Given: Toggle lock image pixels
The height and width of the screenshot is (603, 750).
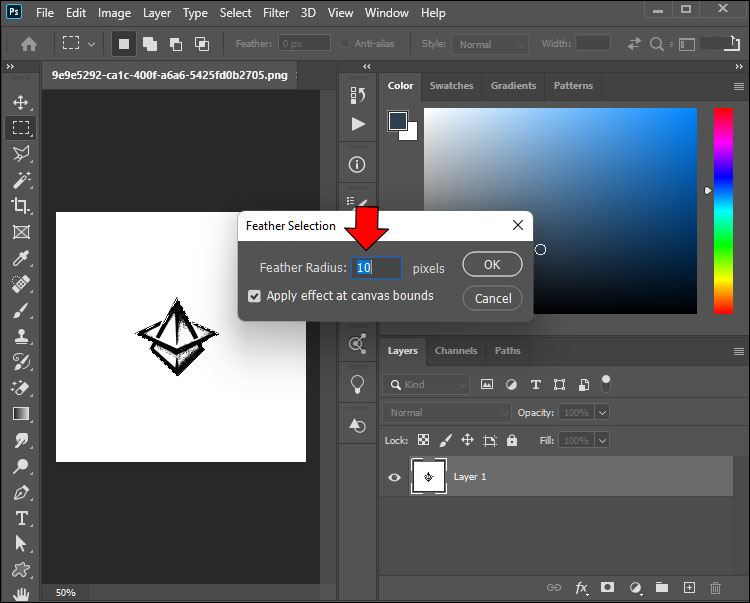Looking at the screenshot, I should (x=445, y=440).
